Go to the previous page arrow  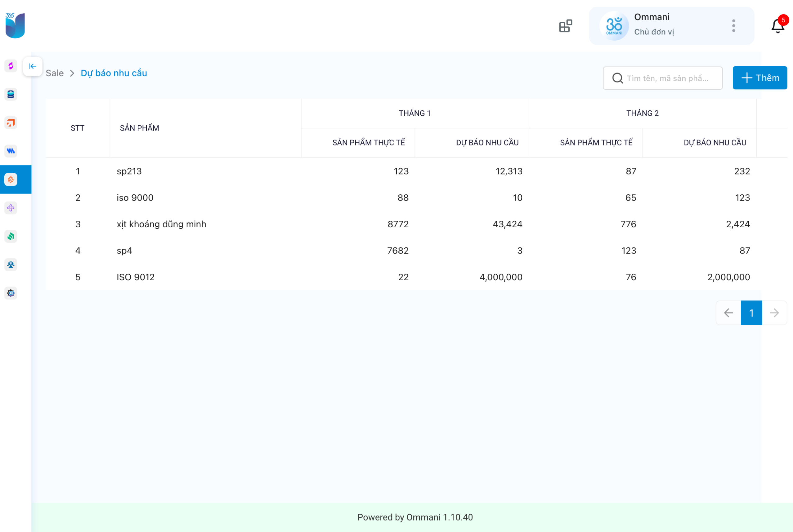tap(728, 313)
